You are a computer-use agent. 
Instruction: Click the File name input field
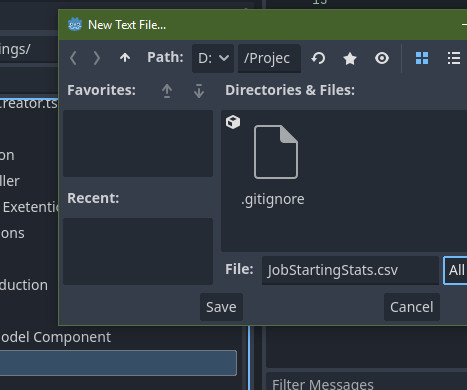tap(350, 270)
